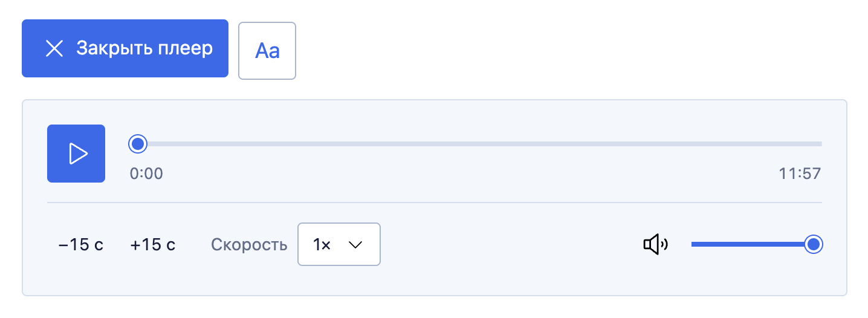Click the X icon in Закрыть плеер
868x318 pixels.
click(x=55, y=49)
